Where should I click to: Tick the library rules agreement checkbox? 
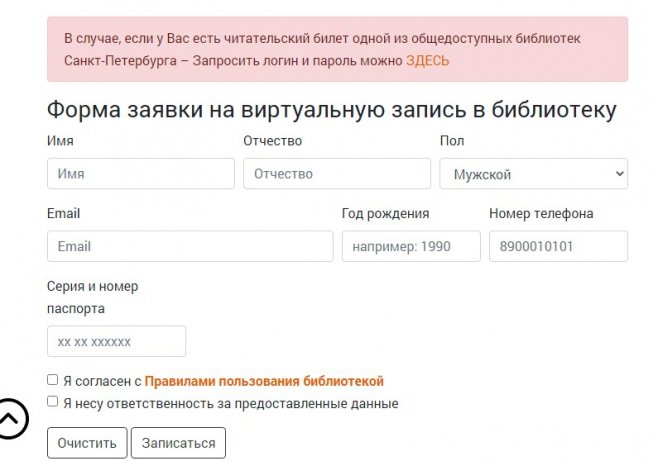53,380
